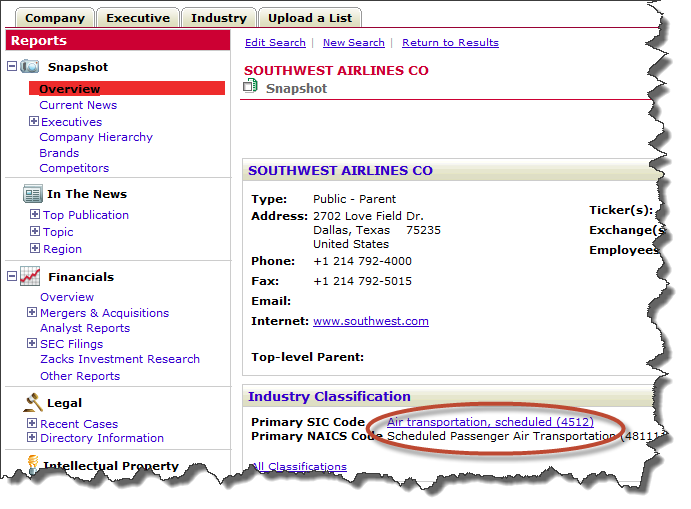
Task: Click the Reports sidebar header
Action: pos(118,40)
